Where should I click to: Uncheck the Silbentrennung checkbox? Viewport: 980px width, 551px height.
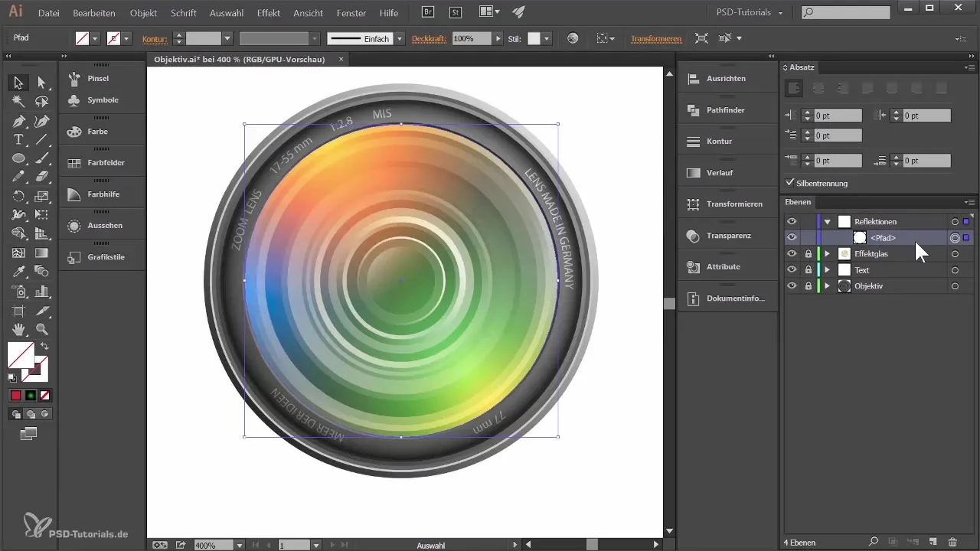click(791, 183)
